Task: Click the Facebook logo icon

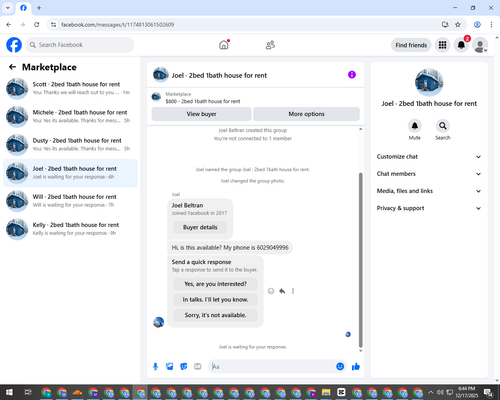Action: (14, 45)
